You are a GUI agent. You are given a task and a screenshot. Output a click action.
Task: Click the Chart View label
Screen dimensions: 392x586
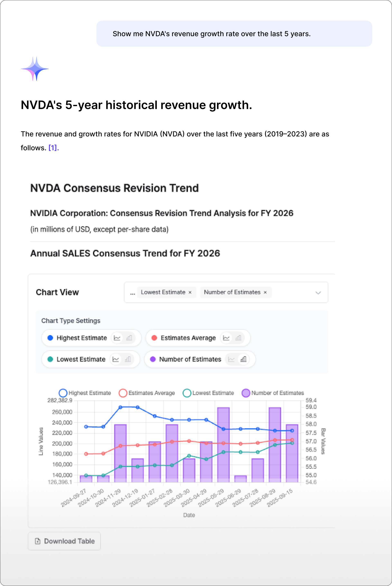(x=57, y=292)
